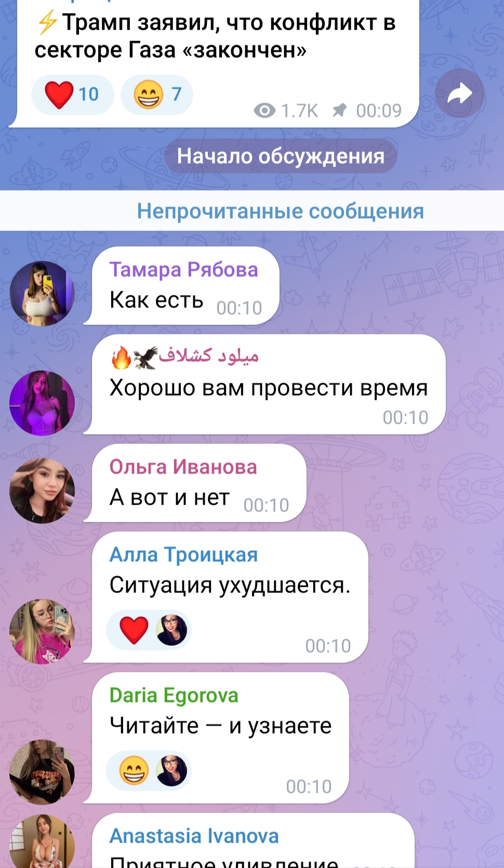The width and height of the screenshot is (504, 868).
Task: Click the Anastasia Ivanova sender name
Action: click(x=194, y=836)
